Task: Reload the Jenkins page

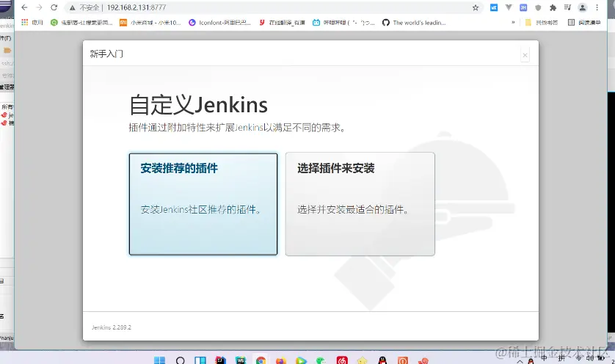Action: click(54, 7)
